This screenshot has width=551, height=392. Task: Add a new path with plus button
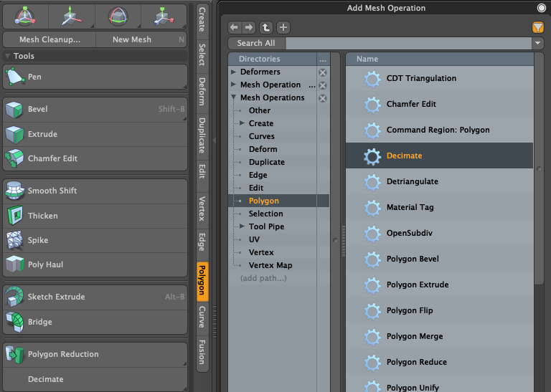pos(283,27)
